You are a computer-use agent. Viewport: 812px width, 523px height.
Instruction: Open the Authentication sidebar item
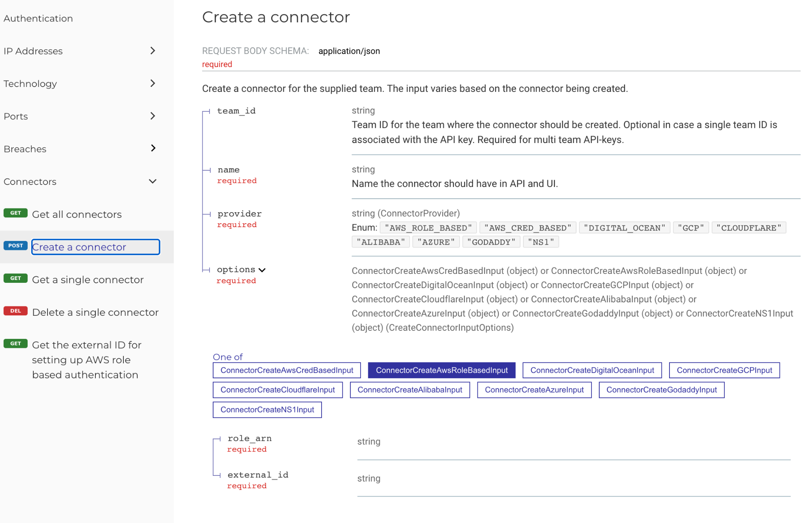tap(38, 18)
